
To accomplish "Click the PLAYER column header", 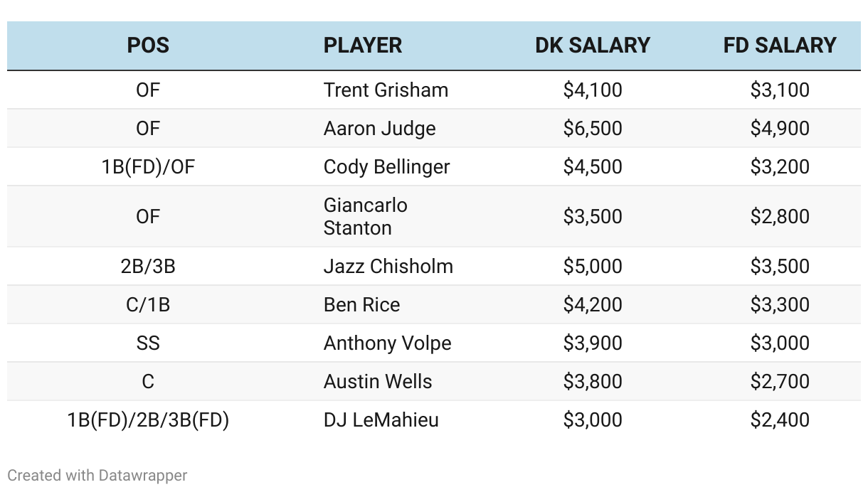I will click(362, 46).
